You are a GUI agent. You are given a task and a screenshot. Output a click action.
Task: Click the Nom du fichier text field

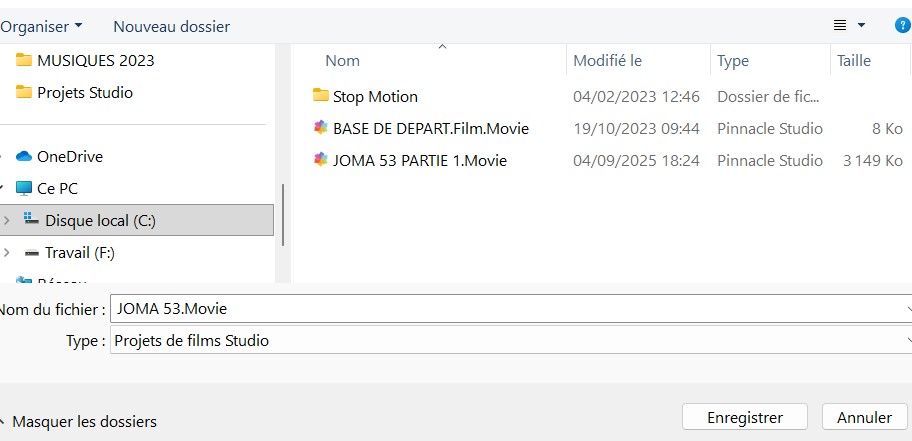point(511,308)
